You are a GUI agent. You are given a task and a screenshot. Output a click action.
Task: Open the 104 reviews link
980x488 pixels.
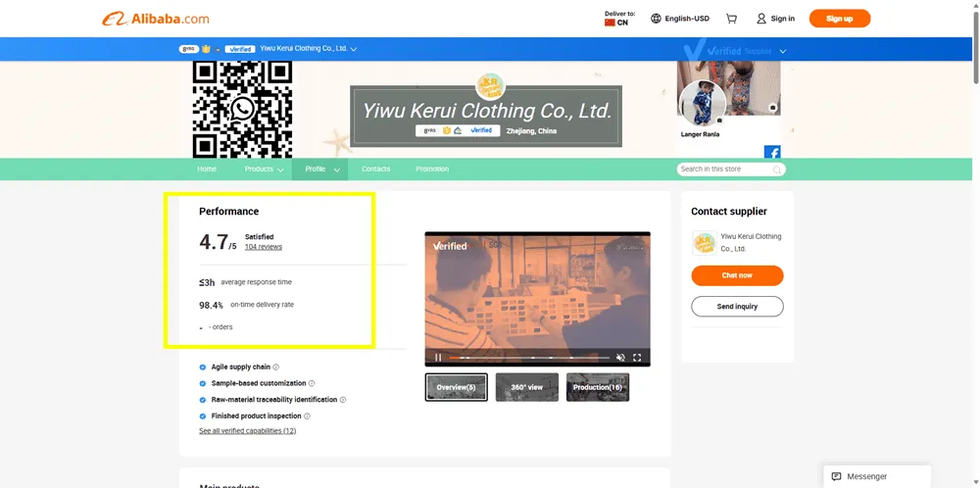coord(263,247)
